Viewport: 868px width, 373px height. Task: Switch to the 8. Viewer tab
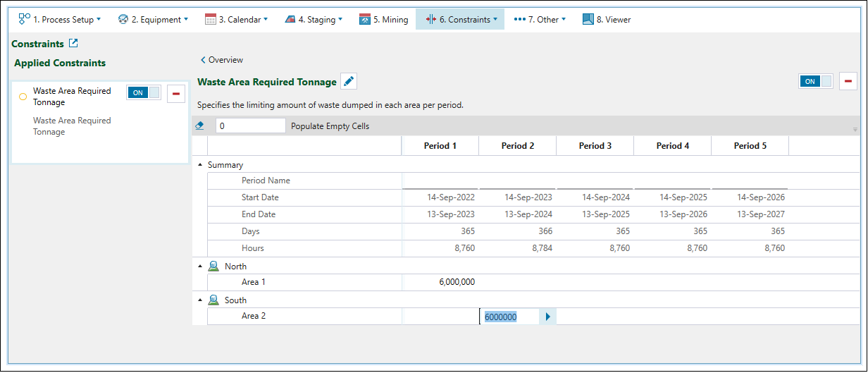click(x=607, y=20)
